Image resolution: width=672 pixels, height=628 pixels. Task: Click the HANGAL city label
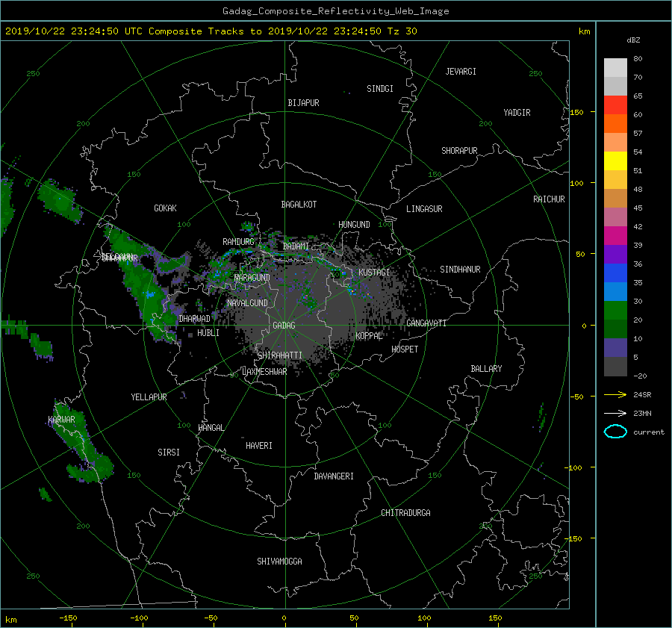211,428
